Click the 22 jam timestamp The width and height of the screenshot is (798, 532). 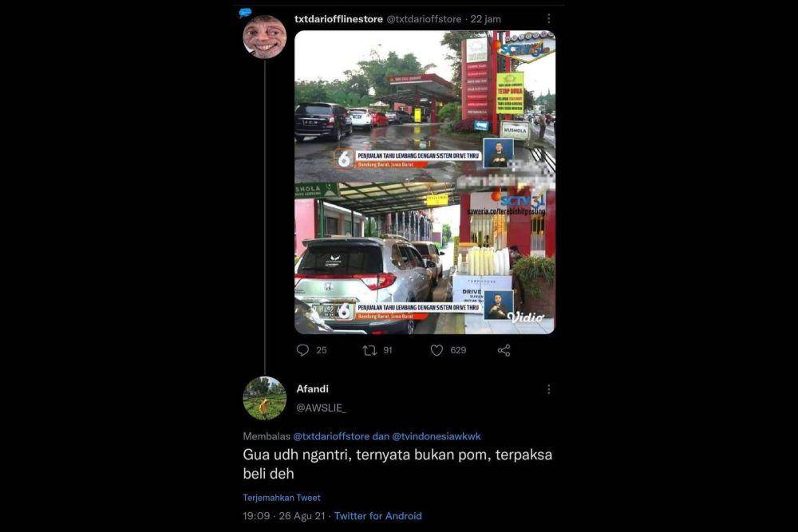[485, 19]
